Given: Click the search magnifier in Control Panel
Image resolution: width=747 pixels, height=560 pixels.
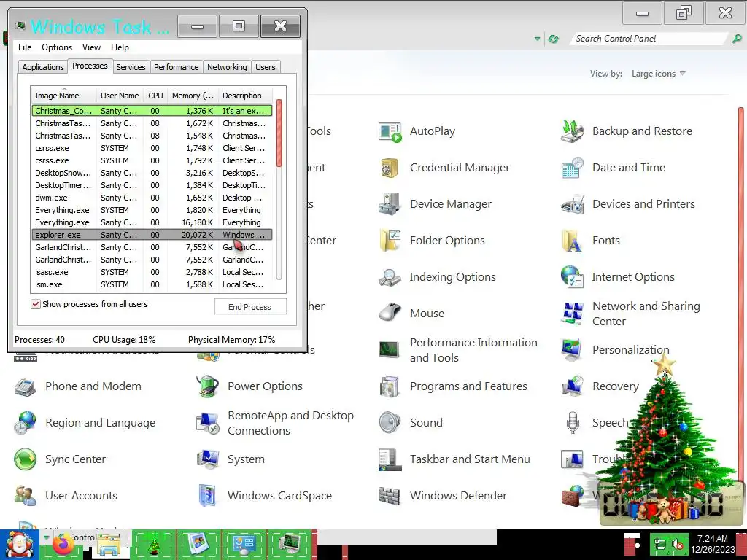Looking at the screenshot, I should coord(737,39).
